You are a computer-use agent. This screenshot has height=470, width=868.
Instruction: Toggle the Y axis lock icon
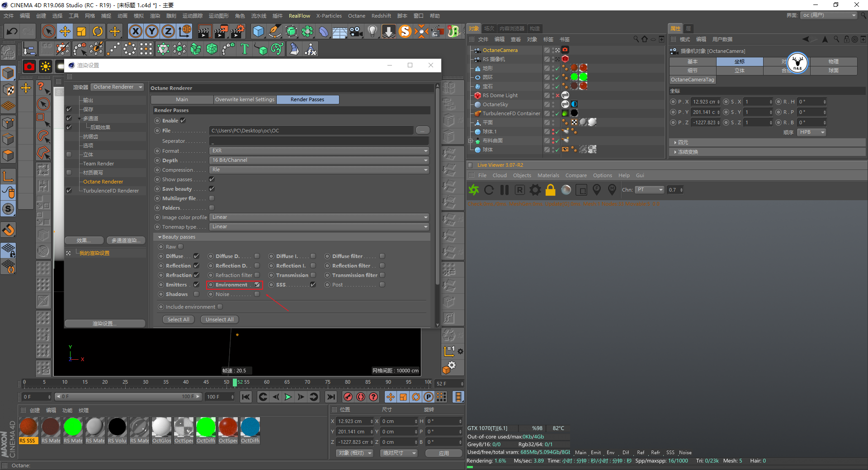[152, 31]
